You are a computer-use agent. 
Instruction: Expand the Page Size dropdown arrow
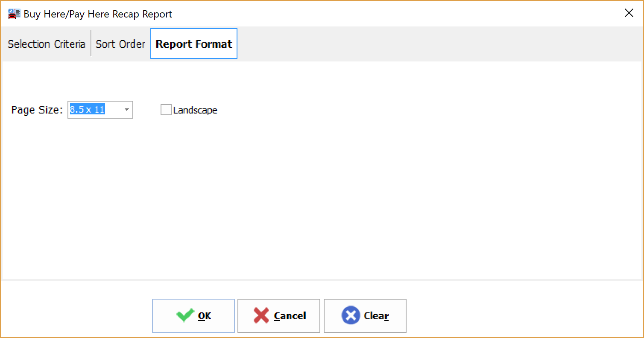(127, 110)
